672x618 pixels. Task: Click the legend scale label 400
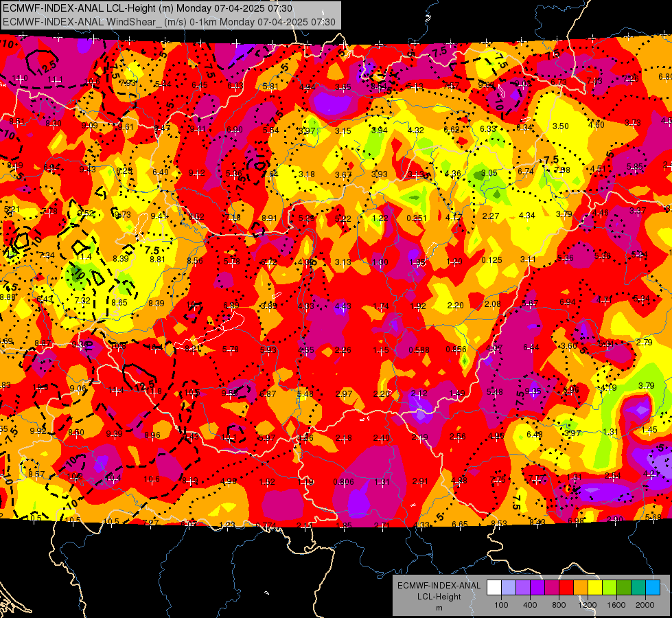[530, 605]
